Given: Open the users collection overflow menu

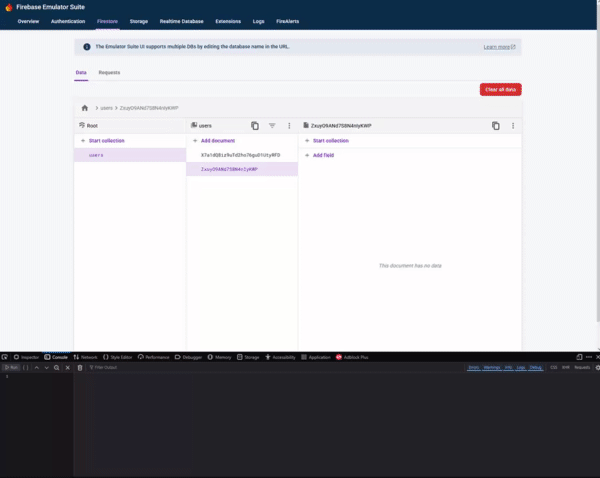Looking at the screenshot, I should coord(289,126).
